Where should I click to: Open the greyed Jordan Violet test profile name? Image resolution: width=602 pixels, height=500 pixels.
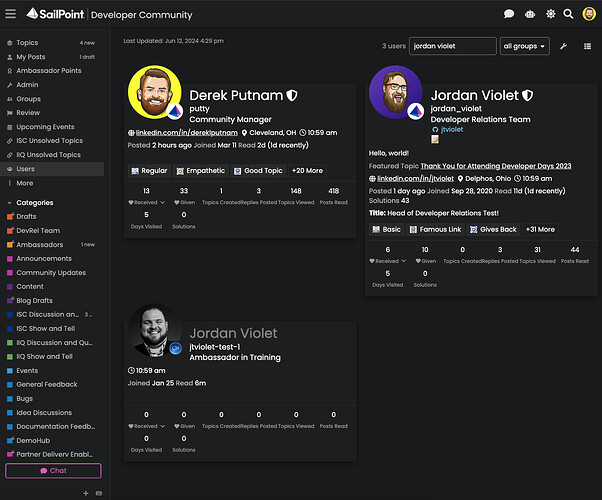233,333
